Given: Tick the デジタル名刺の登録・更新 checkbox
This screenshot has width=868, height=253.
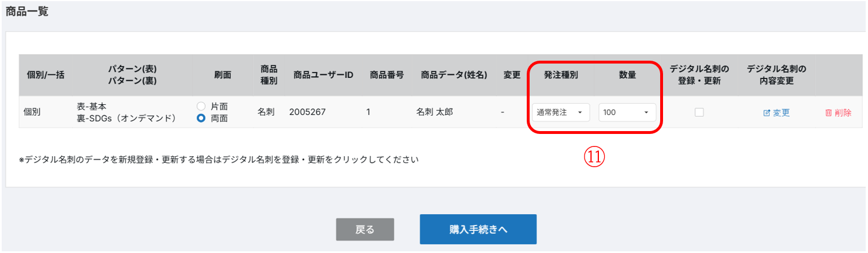Looking at the screenshot, I should pyautogui.click(x=699, y=113).
